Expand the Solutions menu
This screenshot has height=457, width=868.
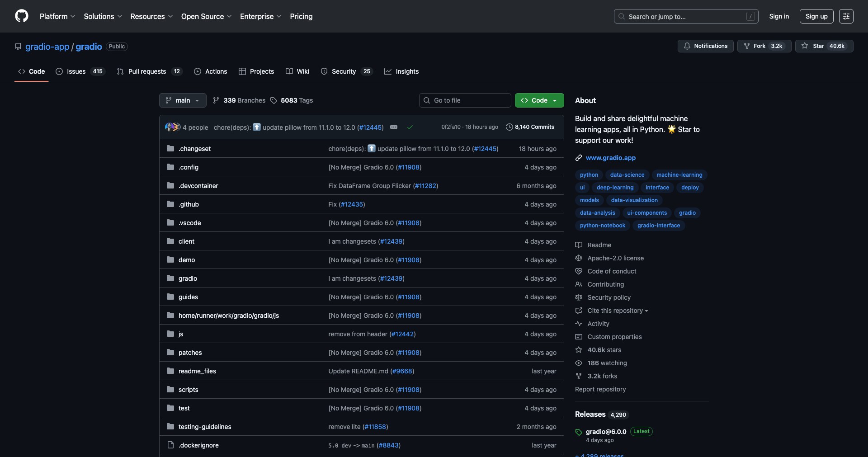point(103,16)
